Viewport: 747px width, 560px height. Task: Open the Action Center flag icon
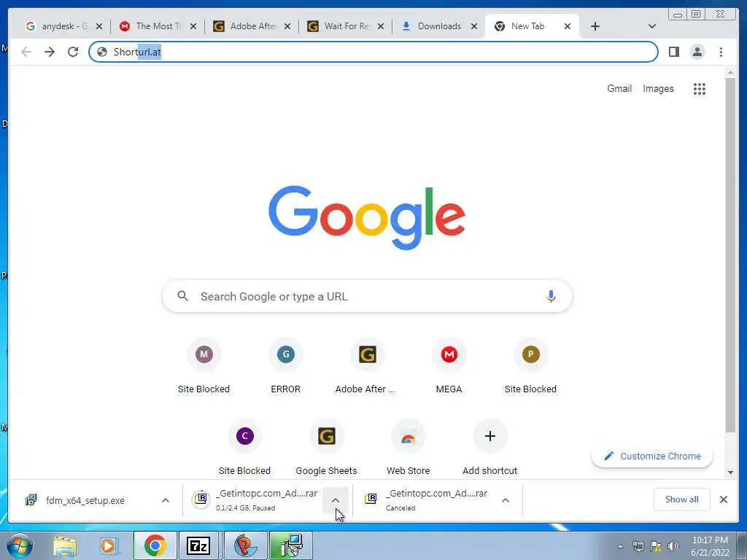pyautogui.click(x=656, y=546)
